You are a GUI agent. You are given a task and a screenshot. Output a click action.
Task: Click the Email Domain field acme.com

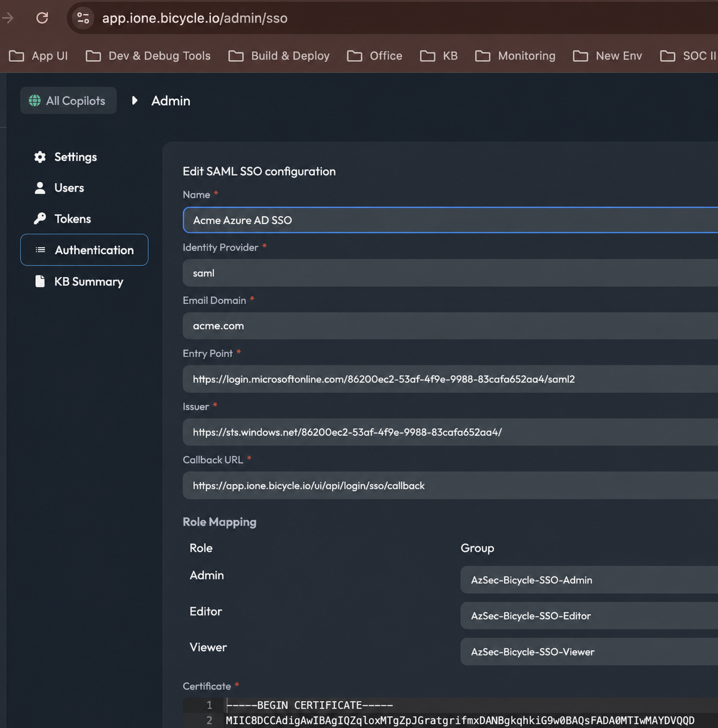pos(450,326)
